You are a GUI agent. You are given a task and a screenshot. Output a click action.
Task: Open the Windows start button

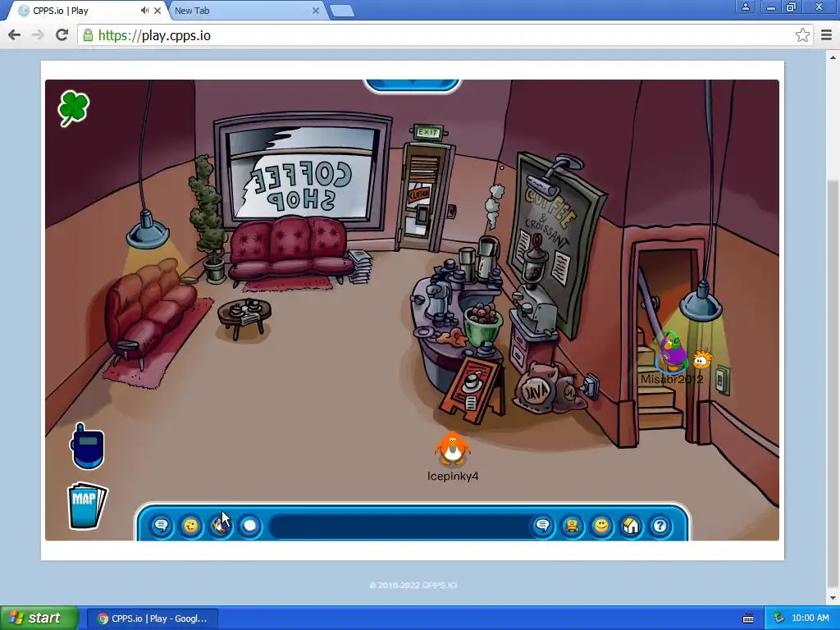tap(39, 619)
